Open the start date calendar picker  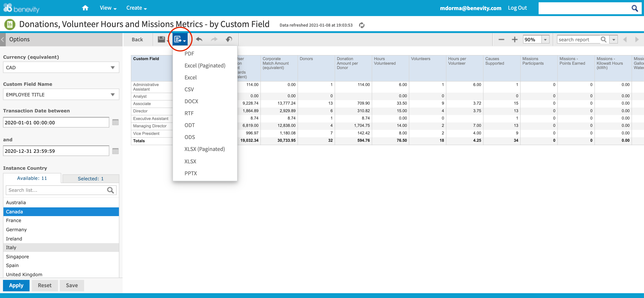click(115, 122)
